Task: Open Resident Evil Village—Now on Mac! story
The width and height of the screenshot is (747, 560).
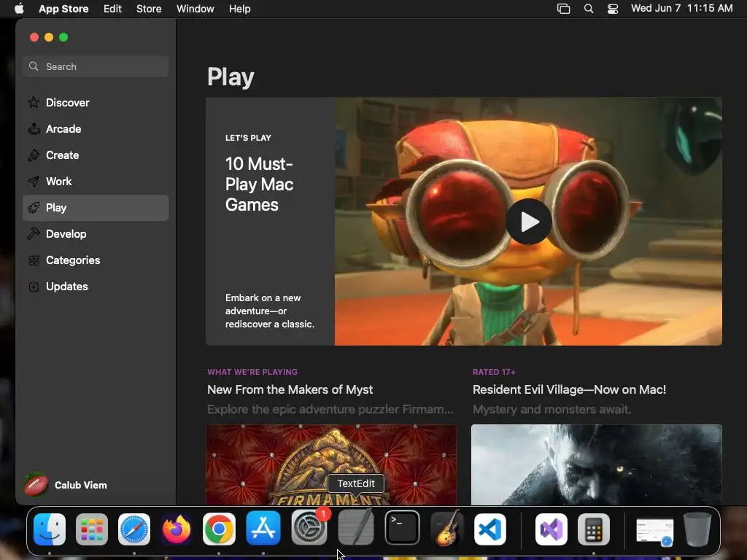Action: tap(569, 389)
